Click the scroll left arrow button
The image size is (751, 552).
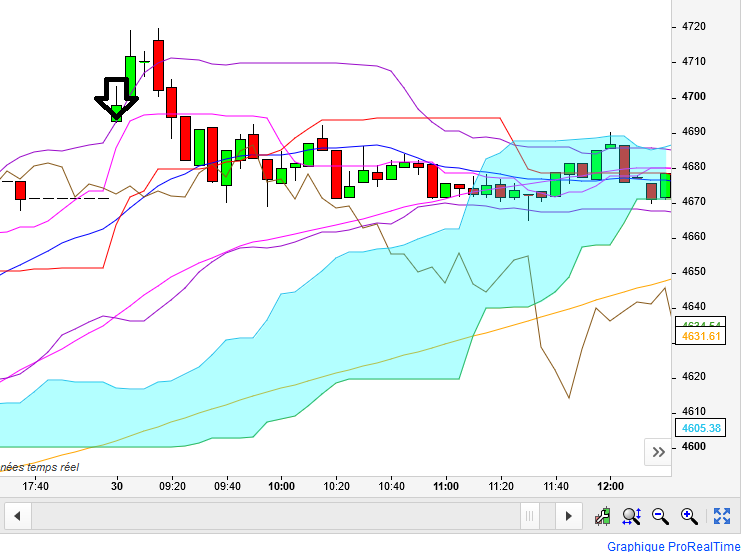point(18,516)
